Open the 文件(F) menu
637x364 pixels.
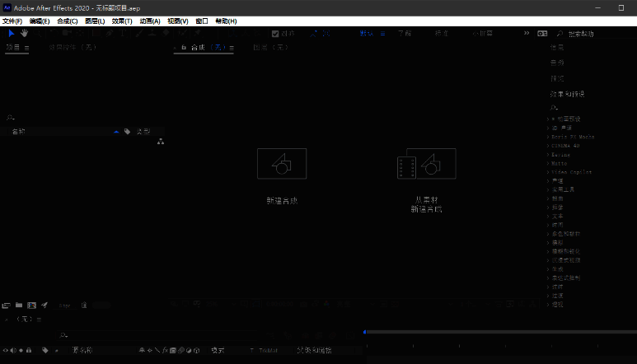coord(12,21)
